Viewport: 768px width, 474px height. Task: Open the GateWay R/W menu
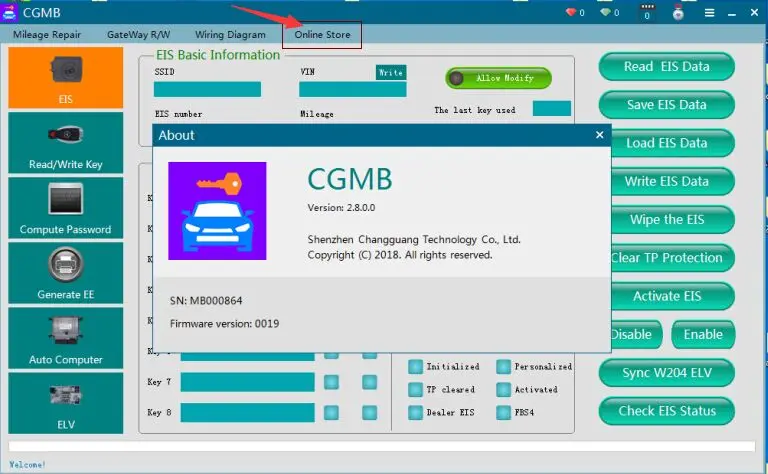point(139,35)
